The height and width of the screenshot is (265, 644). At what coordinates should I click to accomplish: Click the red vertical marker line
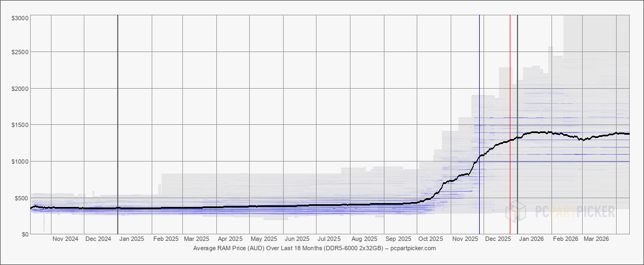[x=510, y=124]
